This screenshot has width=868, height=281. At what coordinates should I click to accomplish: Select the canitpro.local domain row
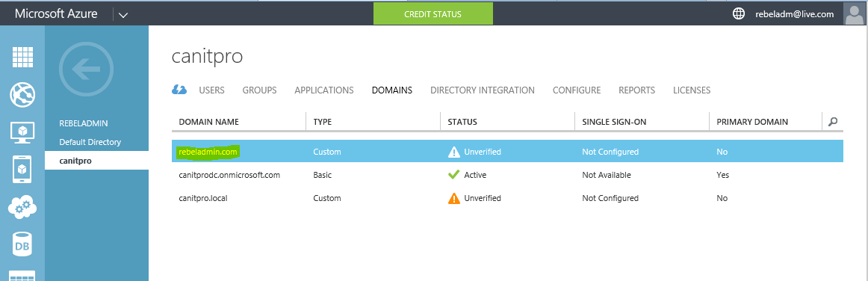coord(507,198)
